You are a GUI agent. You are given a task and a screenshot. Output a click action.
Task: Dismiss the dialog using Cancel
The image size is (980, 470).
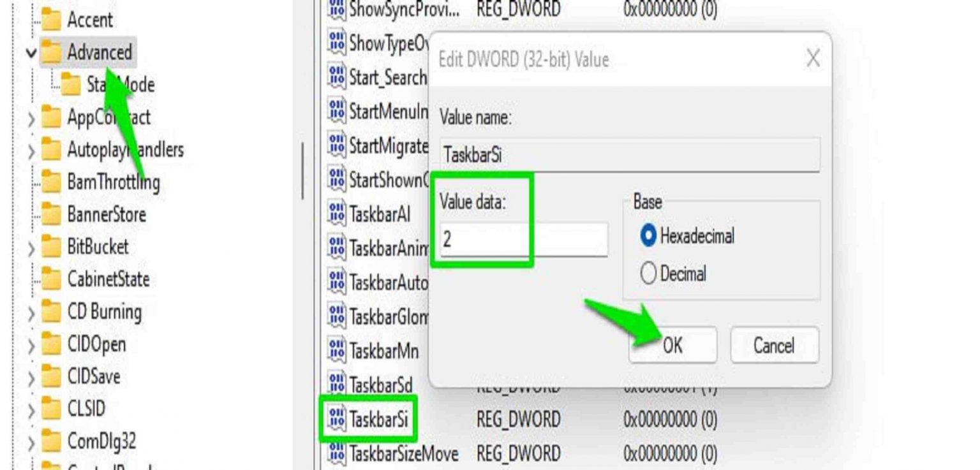(x=775, y=344)
